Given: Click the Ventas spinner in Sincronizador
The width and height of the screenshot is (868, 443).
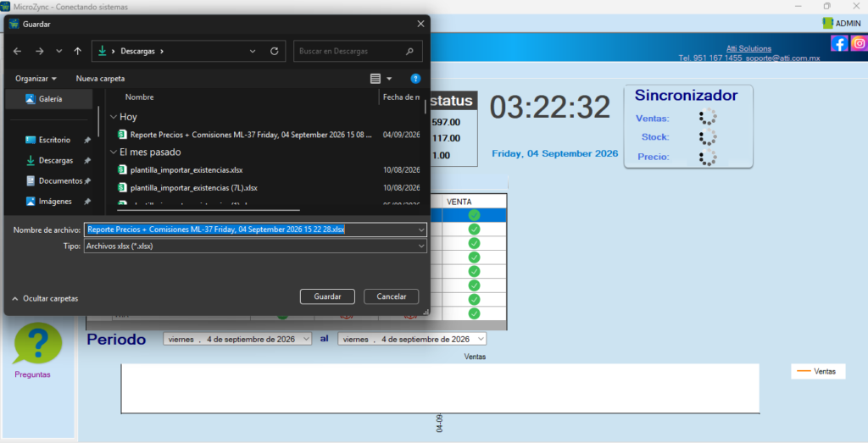Looking at the screenshot, I should (x=708, y=117).
